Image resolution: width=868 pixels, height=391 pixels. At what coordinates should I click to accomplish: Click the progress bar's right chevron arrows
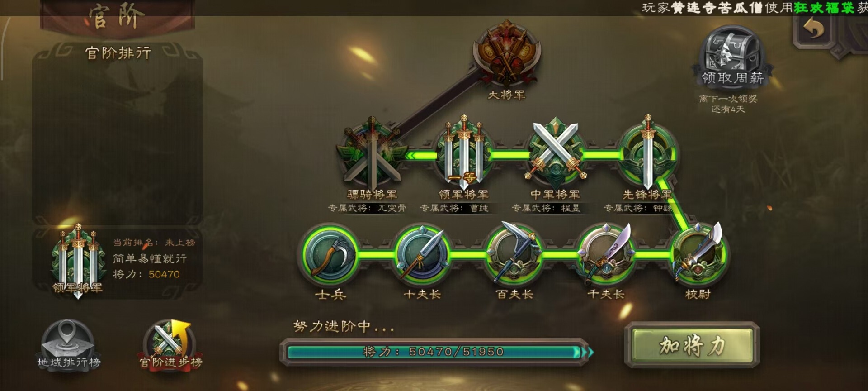coord(587,352)
